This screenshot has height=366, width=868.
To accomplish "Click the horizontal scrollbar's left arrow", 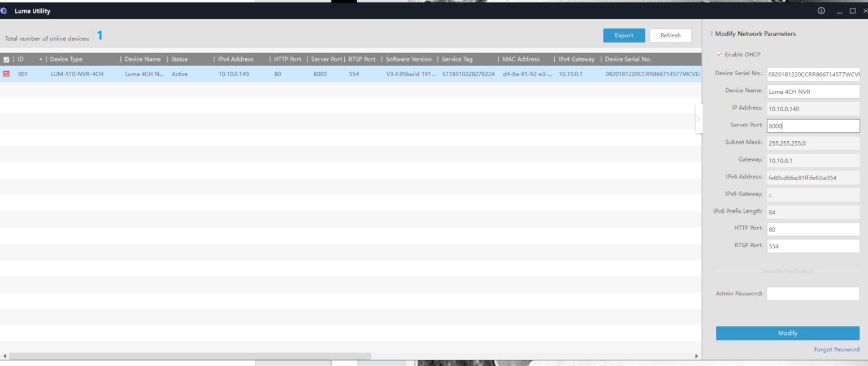I will [x=5, y=356].
